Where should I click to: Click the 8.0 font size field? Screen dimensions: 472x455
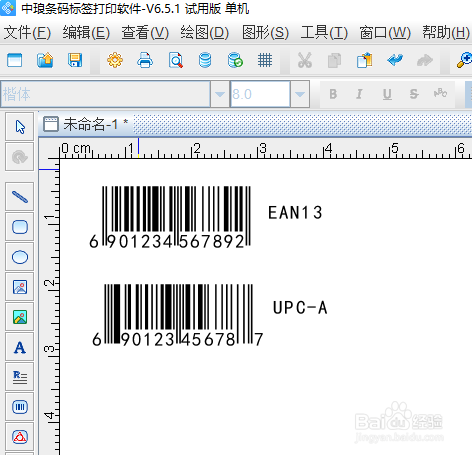(260, 94)
